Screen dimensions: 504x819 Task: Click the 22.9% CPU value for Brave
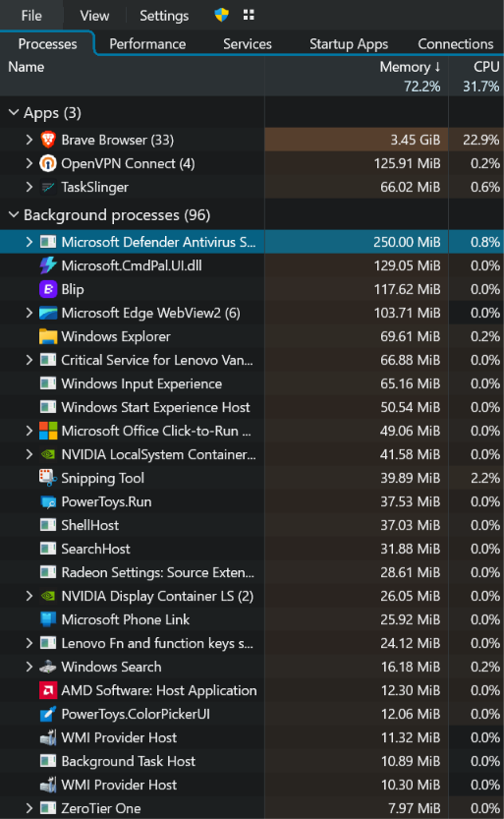pyautogui.click(x=480, y=140)
